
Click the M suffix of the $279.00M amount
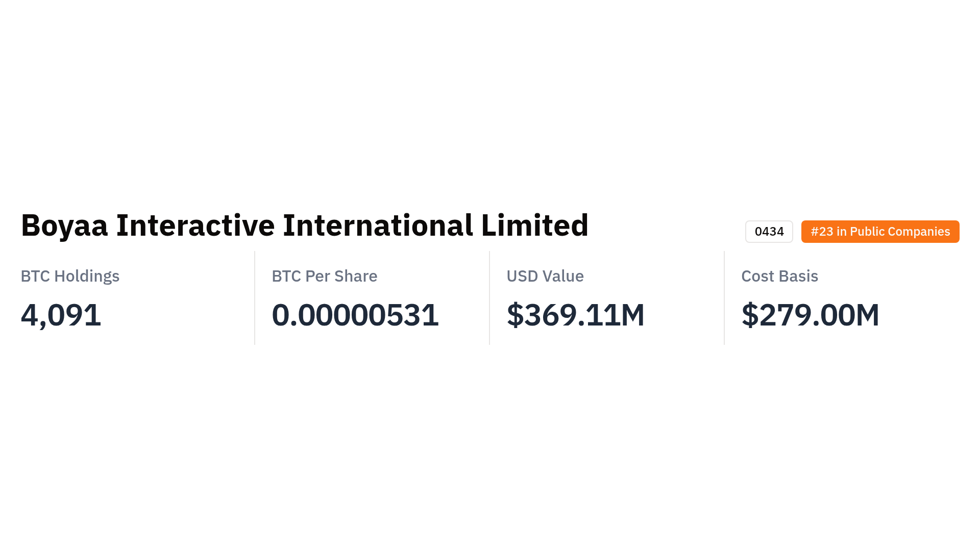click(867, 315)
